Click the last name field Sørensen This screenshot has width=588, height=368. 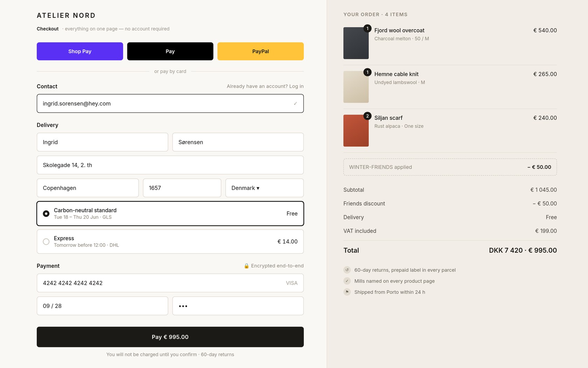tap(238, 142)
